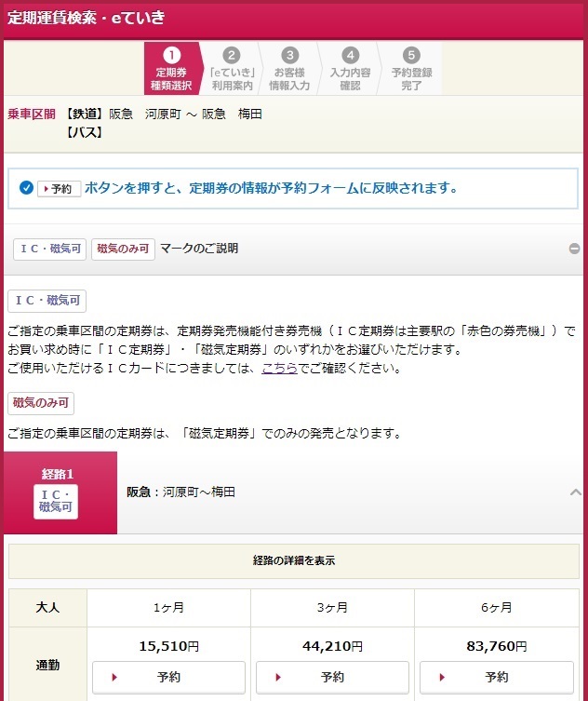Click 経路の詳細を表示 button
The width and height of the screenshot is (588, 701).
point(294,560)
